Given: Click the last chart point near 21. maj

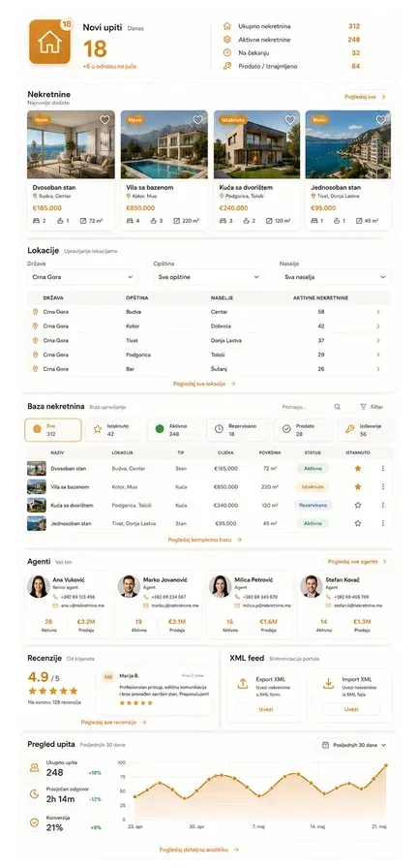Looking at the screenshot, I should [x=386, y=765].
